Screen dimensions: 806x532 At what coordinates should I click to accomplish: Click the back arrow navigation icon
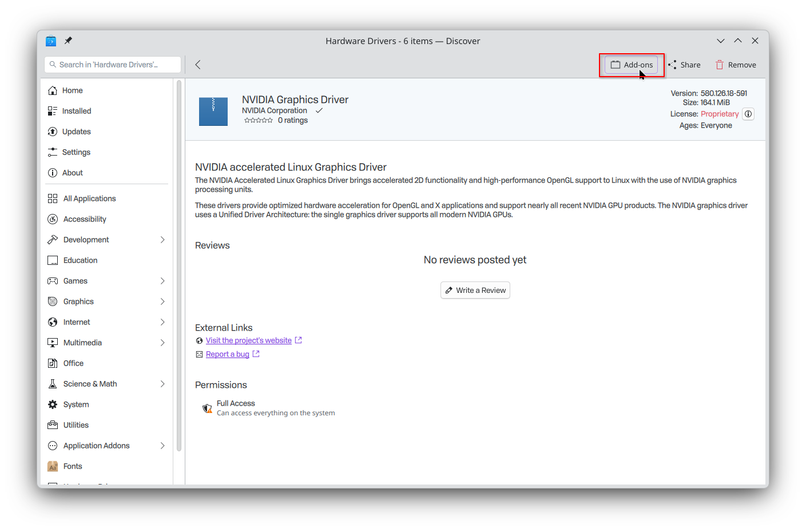pos(198,65)
